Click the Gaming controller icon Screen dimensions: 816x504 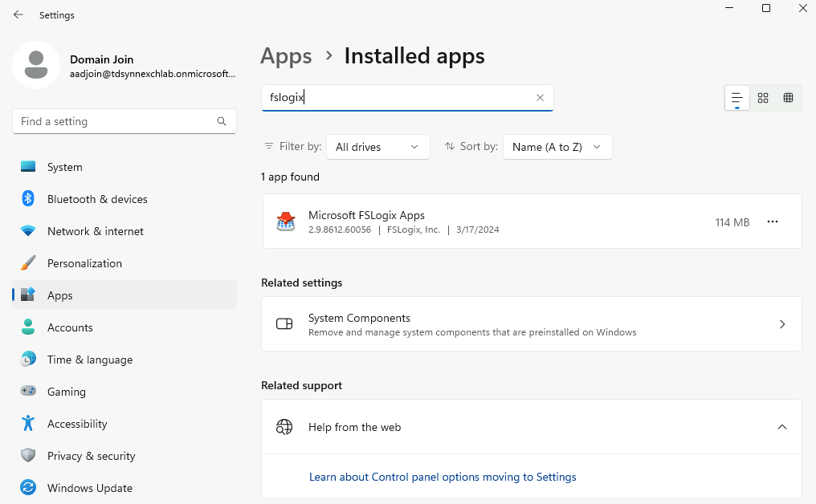28,391
